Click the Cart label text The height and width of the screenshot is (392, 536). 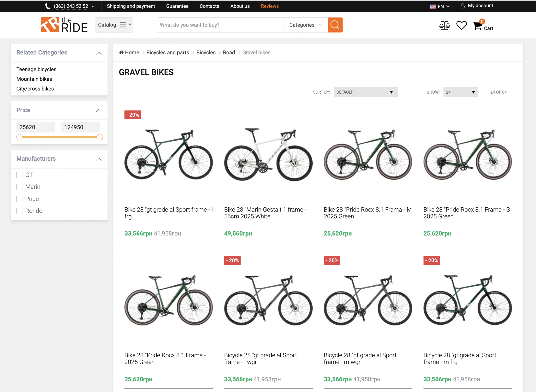488,28
